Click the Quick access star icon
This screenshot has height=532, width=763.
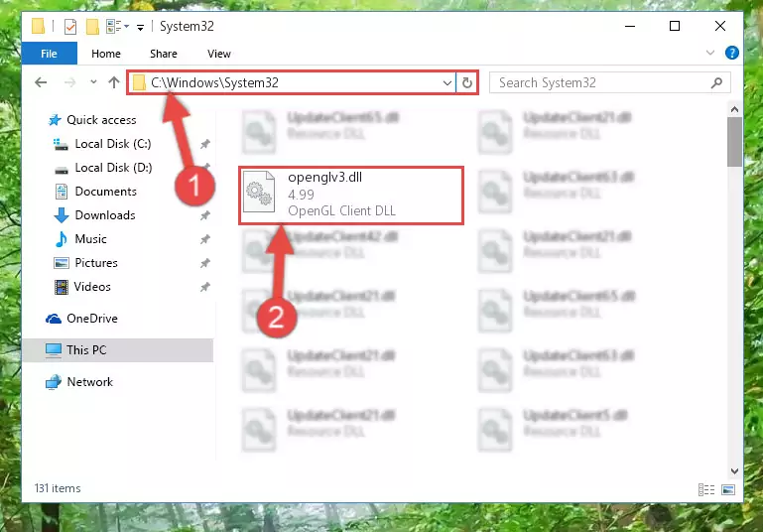coord(55,120)
